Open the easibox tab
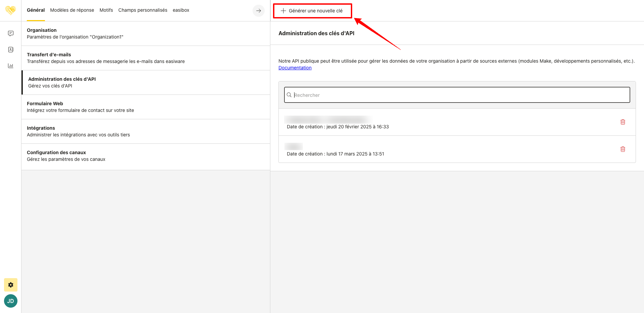The width and height of the screenshot is (644, 313). (x=181, y=10)
